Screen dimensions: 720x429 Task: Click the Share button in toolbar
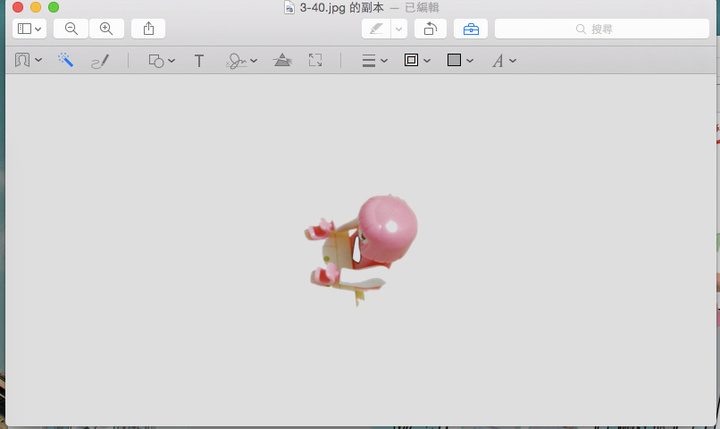pyautogui.click(x=148, y=29)
